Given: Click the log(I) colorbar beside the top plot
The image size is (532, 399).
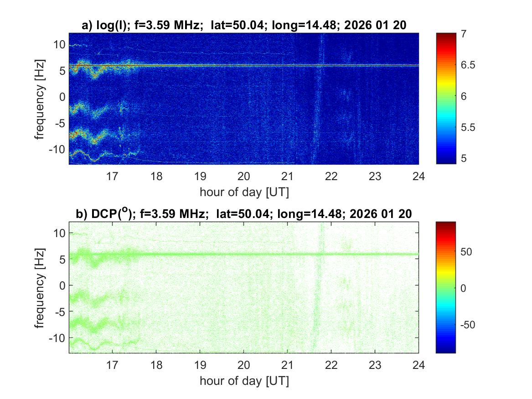Looking at the screenshot, I should pyautogui.click(x=446, y=98).
